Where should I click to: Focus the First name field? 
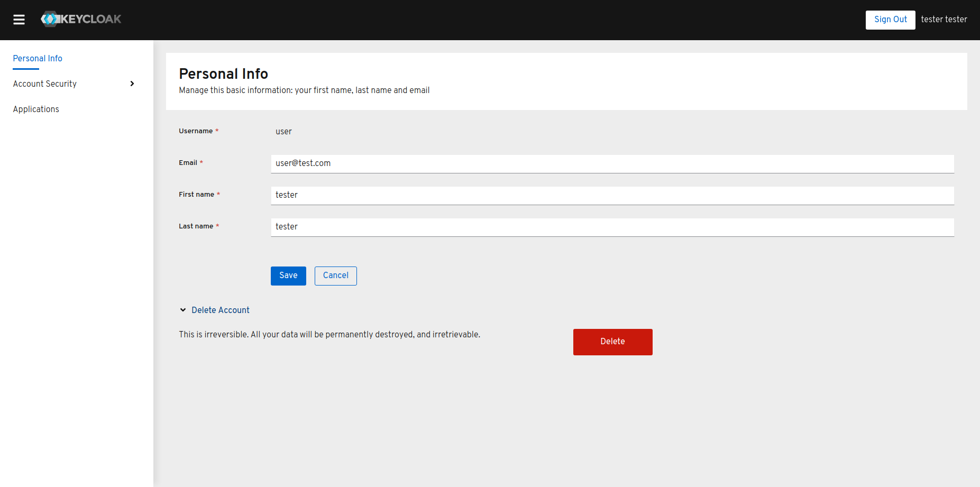[x=612, y=195]
